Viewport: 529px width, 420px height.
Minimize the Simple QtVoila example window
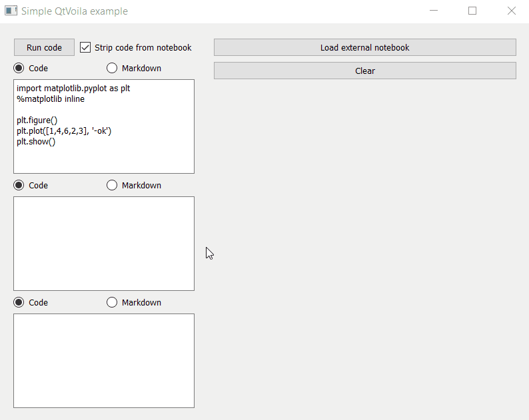tap(434, 11)
